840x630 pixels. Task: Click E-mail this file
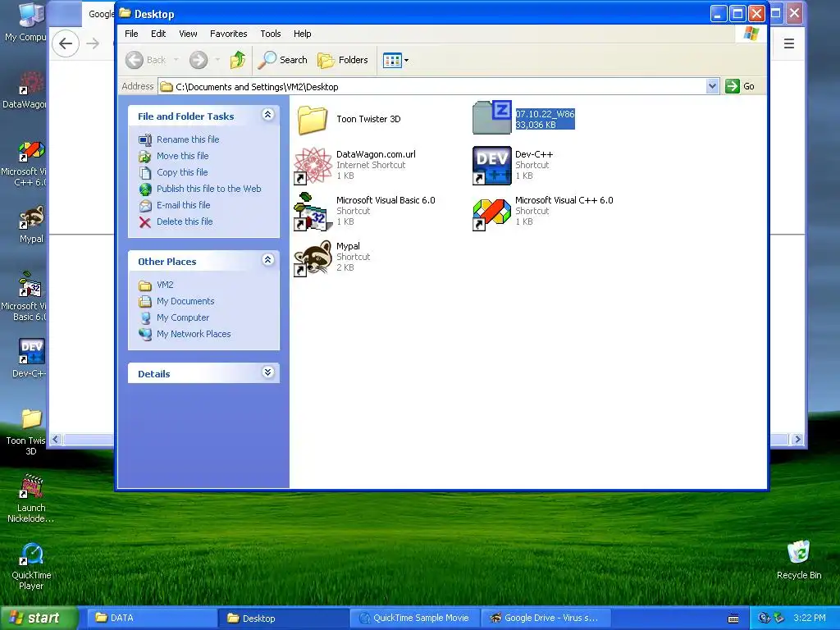tap(183, 205)
